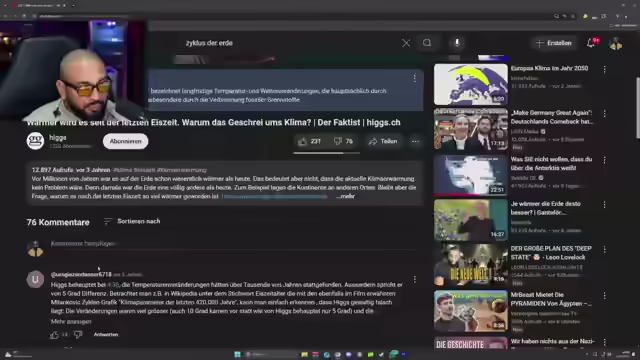Screen dimensions: 640x360
Task: Like the video with thumbs up 231
Action: (x=309, y=141)
